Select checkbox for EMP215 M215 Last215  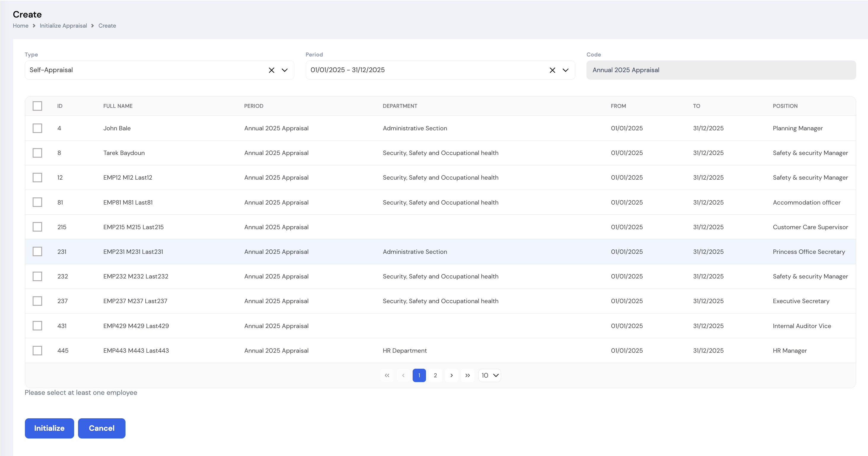(x=37, y=227)
